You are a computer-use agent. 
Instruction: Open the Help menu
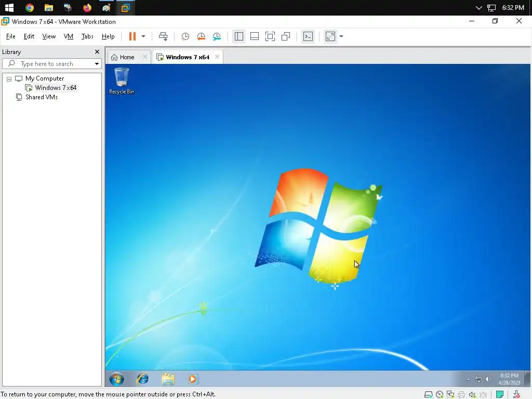pyautogui.click(x=108, y=36)
